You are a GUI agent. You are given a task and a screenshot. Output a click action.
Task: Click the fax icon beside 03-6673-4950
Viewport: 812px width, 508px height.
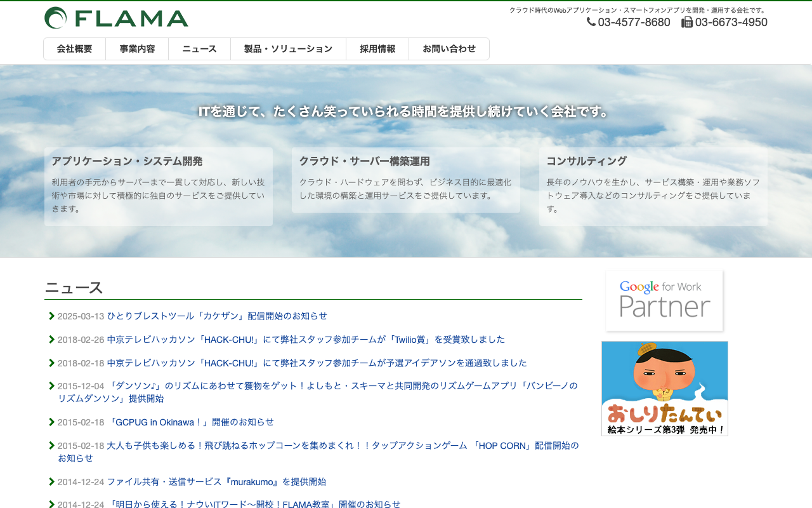(687, 22)
